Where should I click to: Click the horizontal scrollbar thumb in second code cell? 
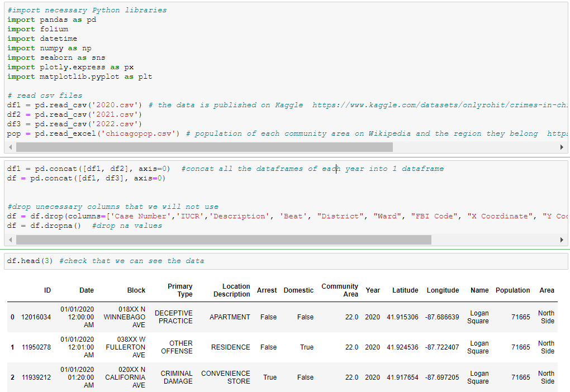click(x=224, y=240)
